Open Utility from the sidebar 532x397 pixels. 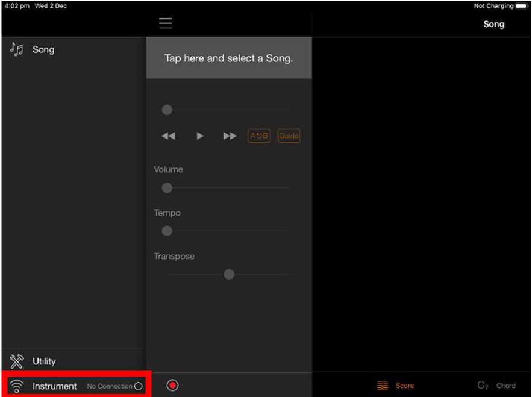tap(44, 361)
